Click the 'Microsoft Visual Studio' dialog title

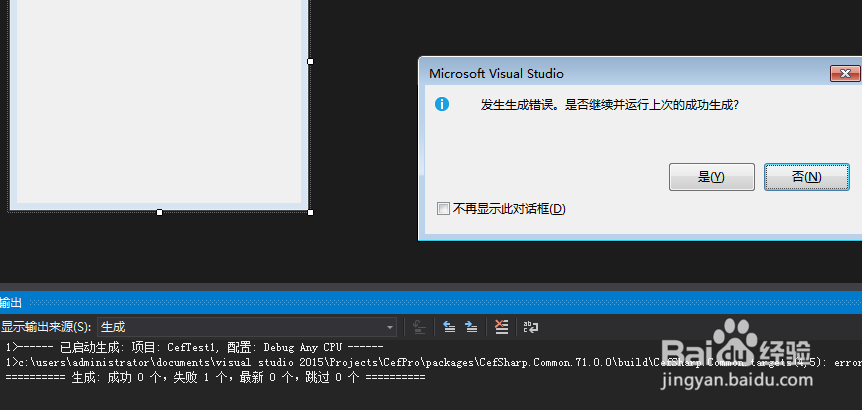coord(496,74)
